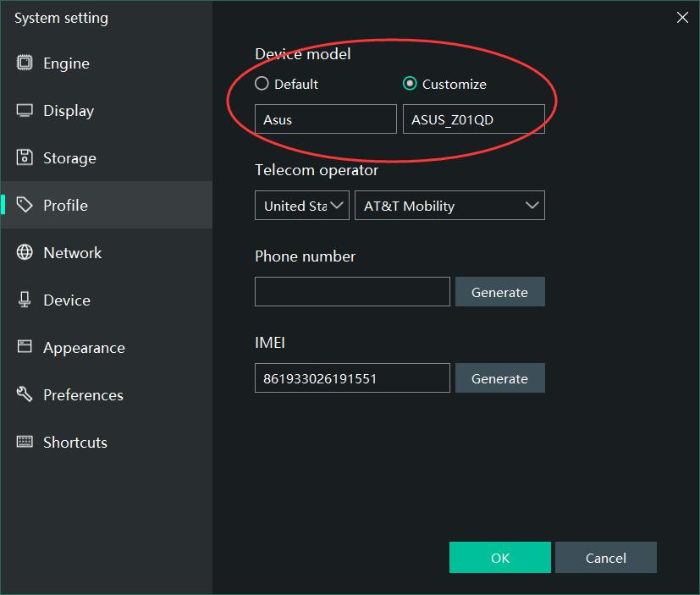Image resolution: width=700 pixels, height=595 pixels.
Task: Click the Profile tag icon
Action: point(25,206)
